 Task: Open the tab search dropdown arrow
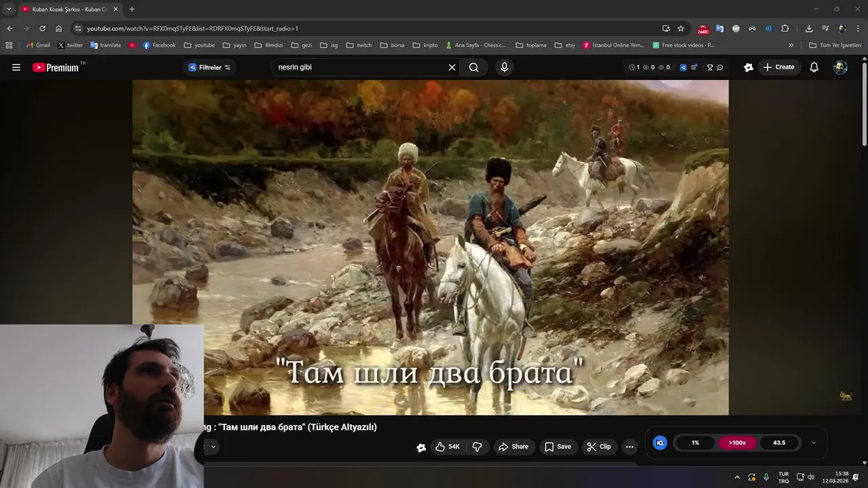click(9, 9)
